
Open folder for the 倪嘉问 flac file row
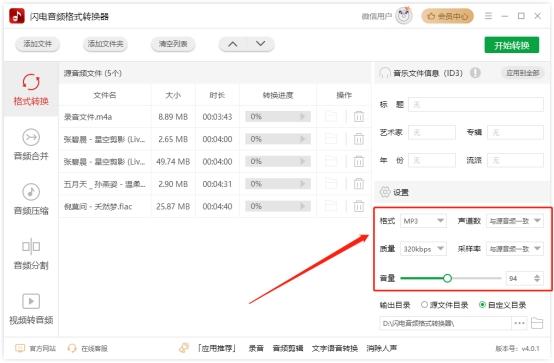331,206
